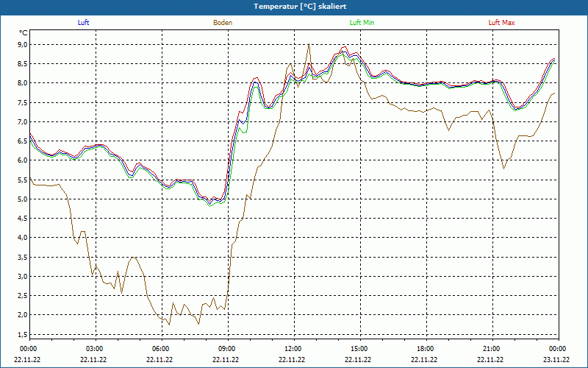
Task: Click the 6,5 y-axis value
Action: pyautogui.click(x=23, y=141)
